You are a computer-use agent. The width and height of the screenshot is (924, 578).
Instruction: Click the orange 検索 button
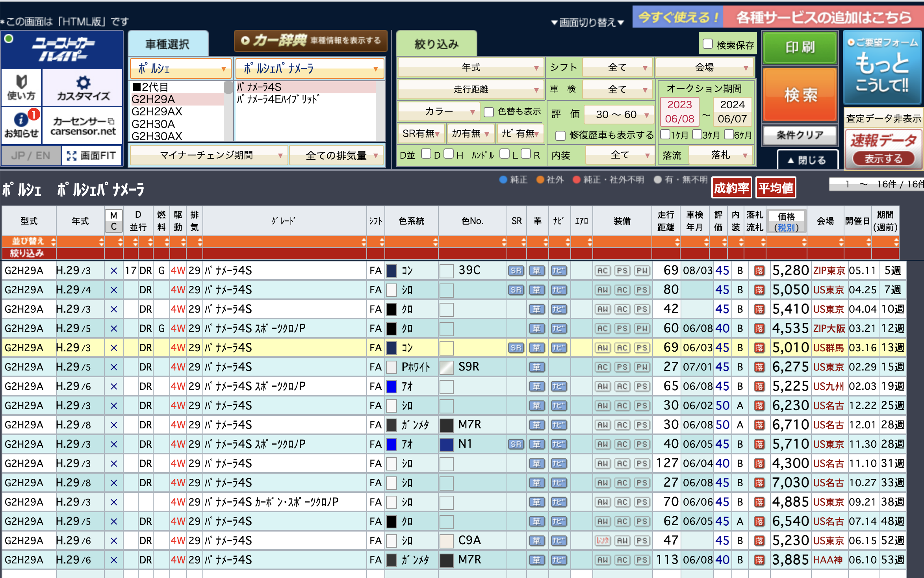click(x=800, y=94)
